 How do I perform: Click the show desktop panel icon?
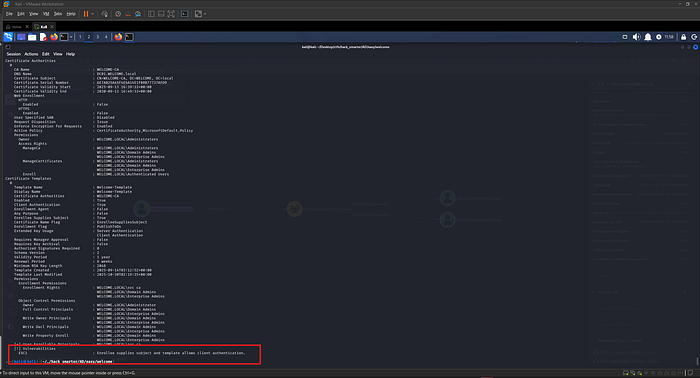[x=21, y=37]
